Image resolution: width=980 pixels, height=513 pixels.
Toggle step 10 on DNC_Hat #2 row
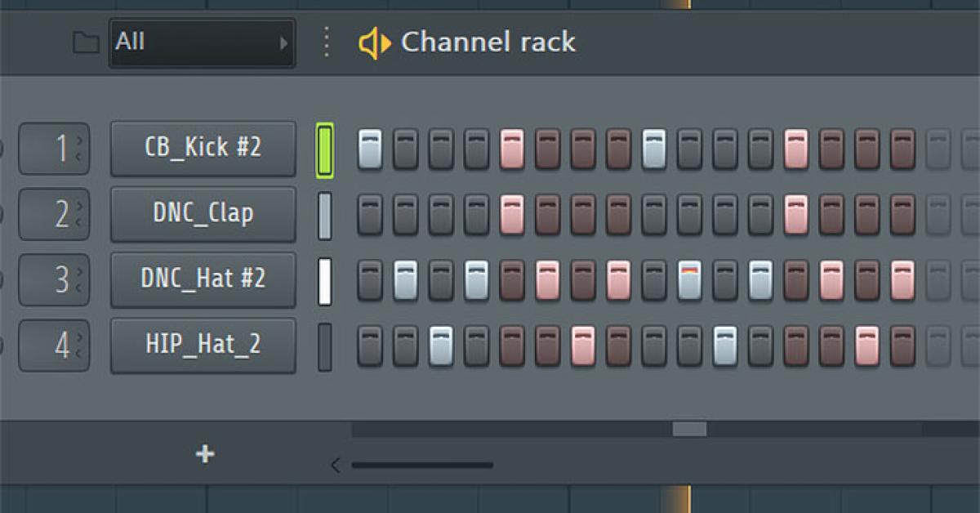[690, 279]
